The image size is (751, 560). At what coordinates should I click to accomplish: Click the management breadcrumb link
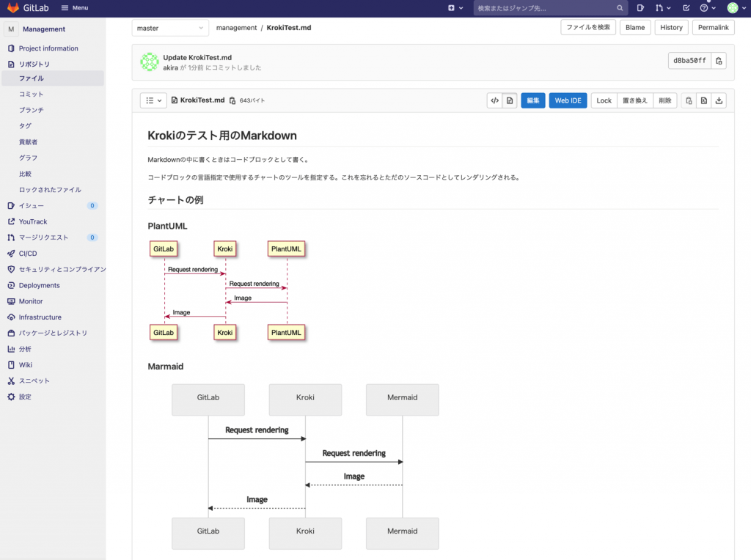236,28
